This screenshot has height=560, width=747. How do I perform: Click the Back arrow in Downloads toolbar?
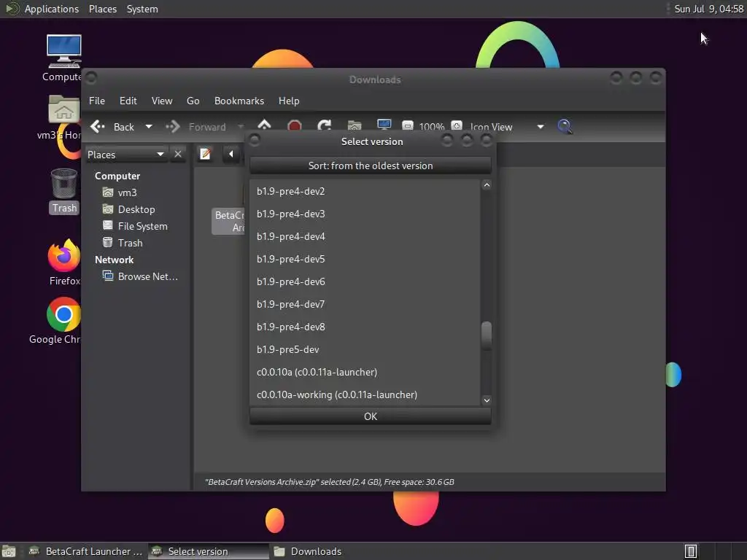click(x=98, y=127)
